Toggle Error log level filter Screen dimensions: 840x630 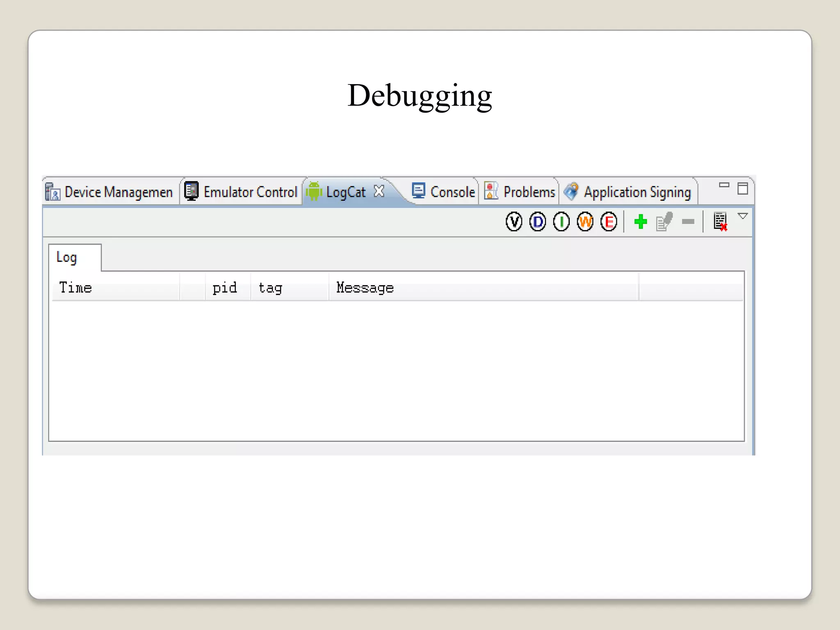coord(609,222)
